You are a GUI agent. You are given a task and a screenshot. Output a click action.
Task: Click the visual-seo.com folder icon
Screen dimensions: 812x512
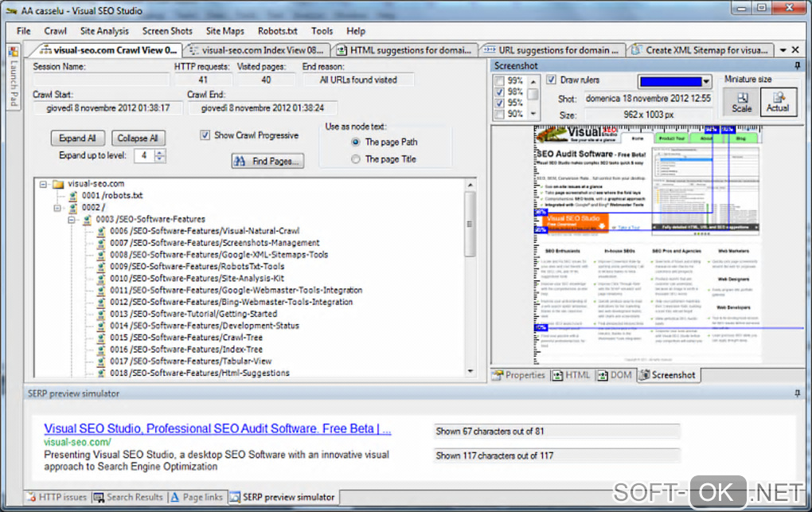pos(58,184)
